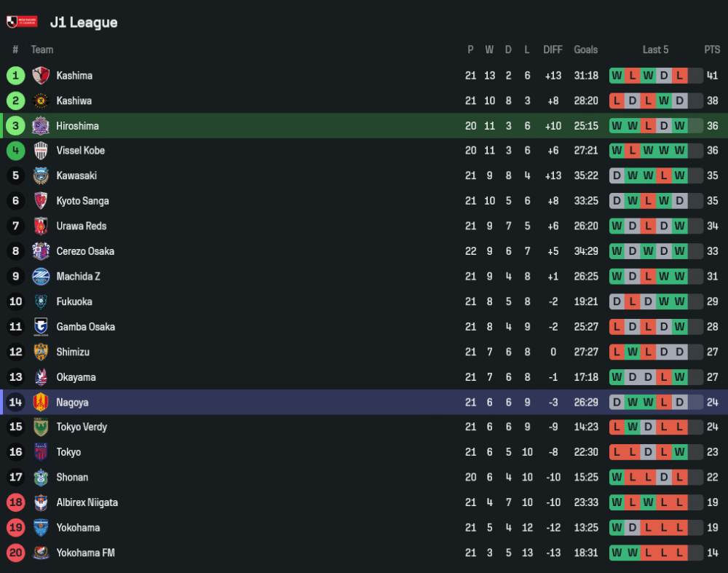The image size is (728, 573).
Task: Click Kawasaki club crest icon
Action: coord(41,176)
